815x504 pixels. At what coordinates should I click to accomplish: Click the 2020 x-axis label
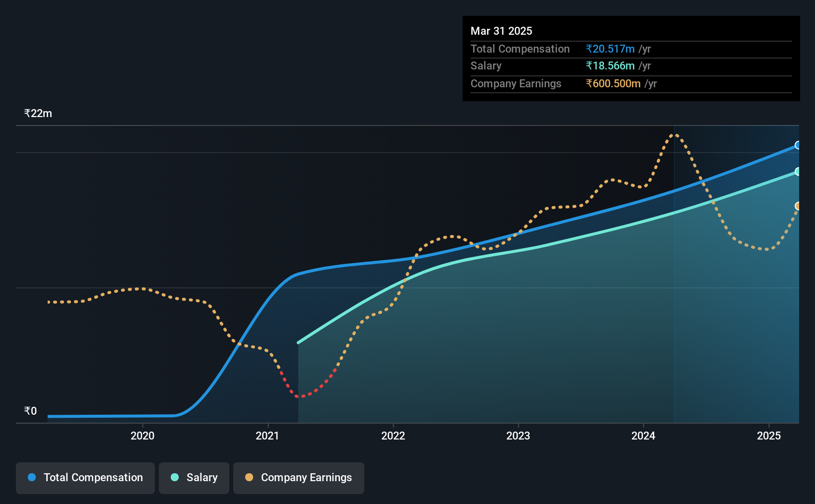tap(142, 436)
